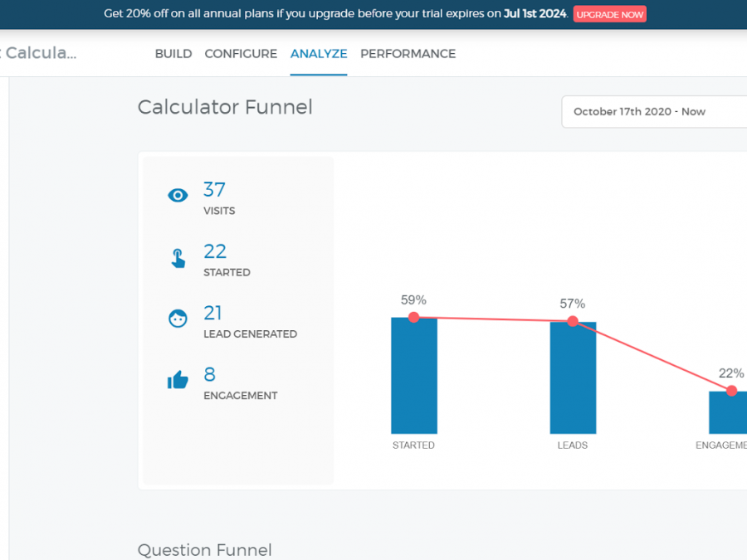This screenshot has width=747, height=560.
Task: Click the Calculator Funnel heading
Action: click(225, 107)
